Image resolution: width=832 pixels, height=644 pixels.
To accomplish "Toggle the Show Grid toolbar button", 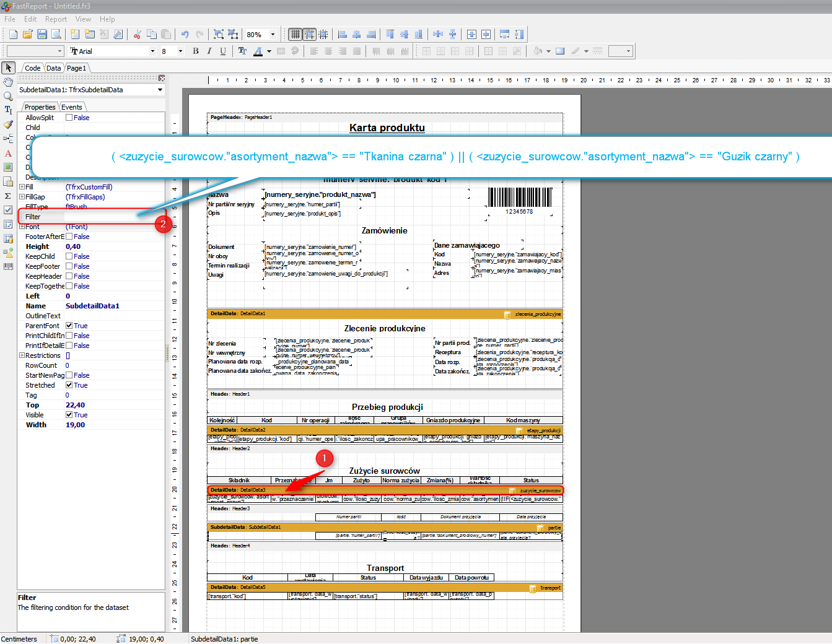I will 295,35.
